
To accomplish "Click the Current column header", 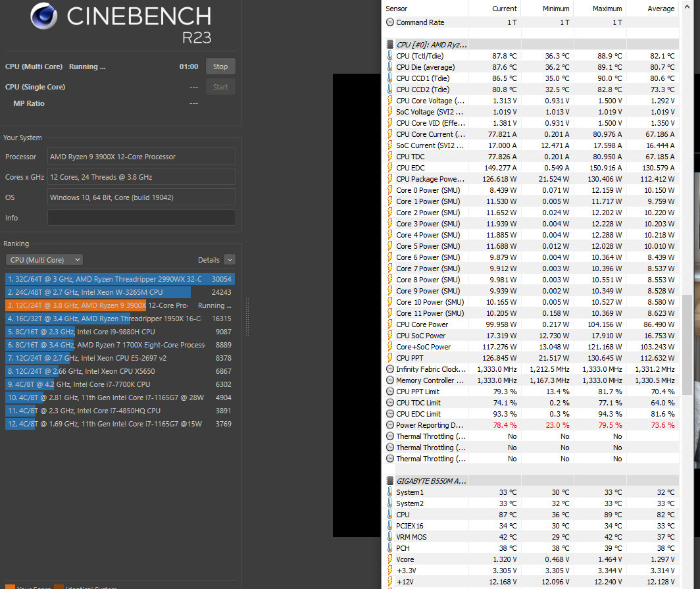I will point(494,9).
